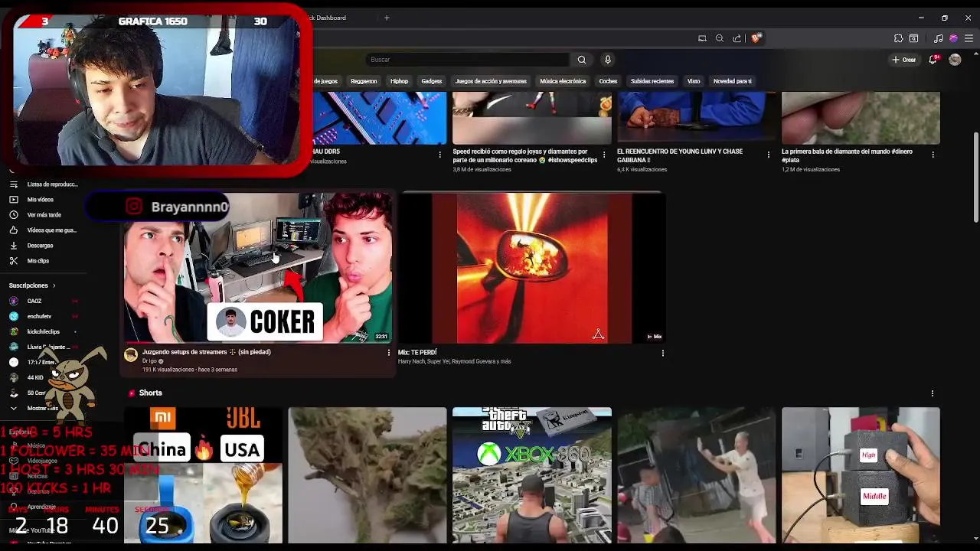The image size is (980, 551).
Task: Open YouTube notifications bell
Action: pyautogui.click(x=933, y=60)
